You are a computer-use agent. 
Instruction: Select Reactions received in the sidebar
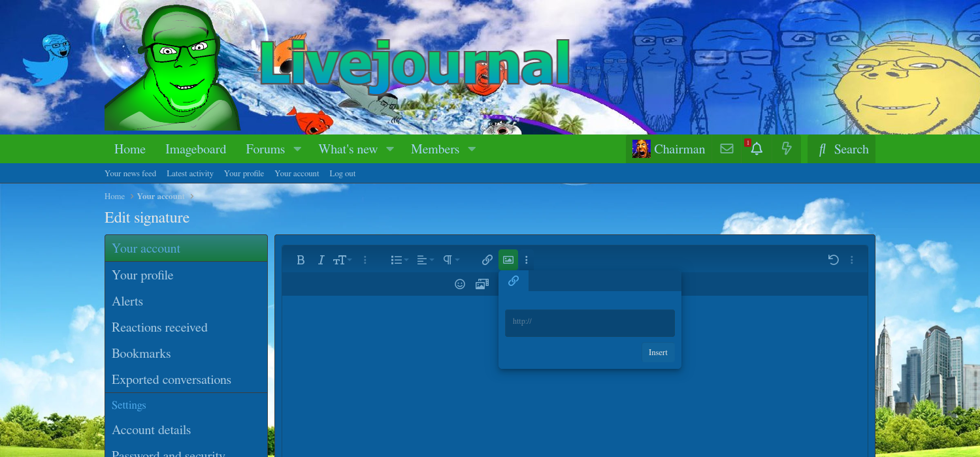186,328
